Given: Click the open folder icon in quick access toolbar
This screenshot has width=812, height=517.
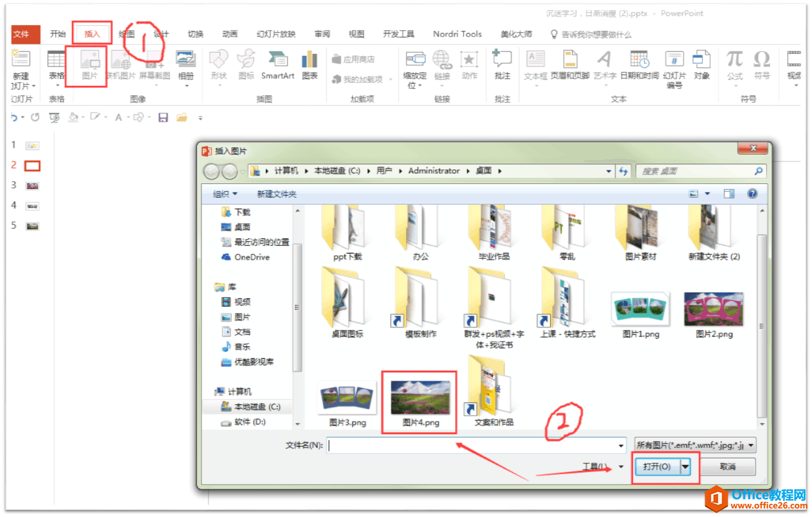Looking at the screenshot, I should coord(182,117).
